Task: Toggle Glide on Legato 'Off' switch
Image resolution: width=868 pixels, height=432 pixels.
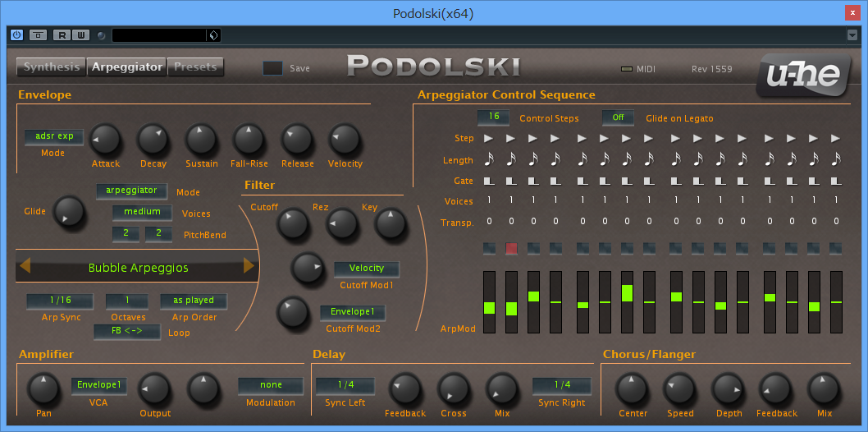Action: point(619,117)
